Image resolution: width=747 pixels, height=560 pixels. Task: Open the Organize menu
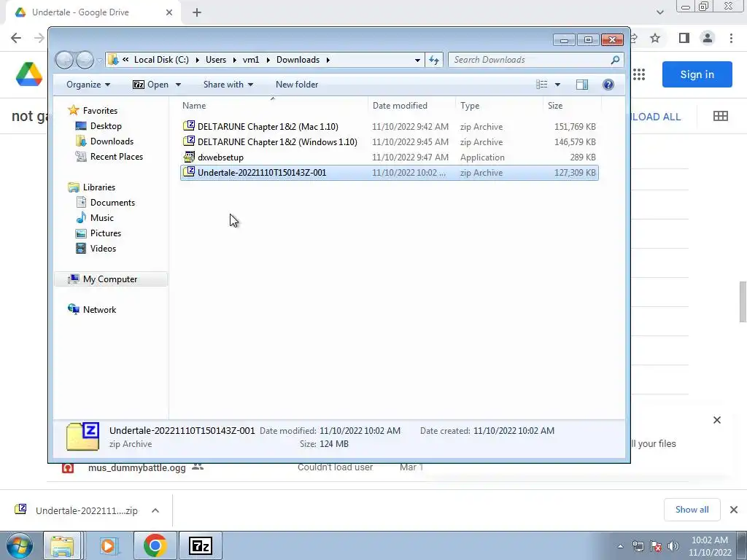pyautogui.click(x=88, y=85)
